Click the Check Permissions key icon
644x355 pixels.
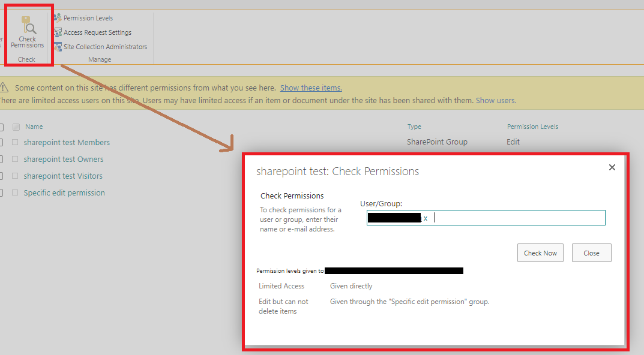coord(28,25)
